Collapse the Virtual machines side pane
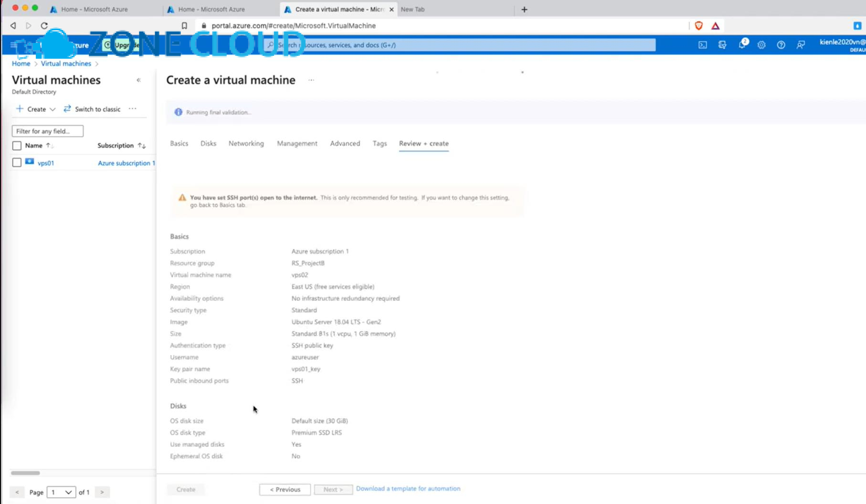866x504 pixels. point(138,80)
